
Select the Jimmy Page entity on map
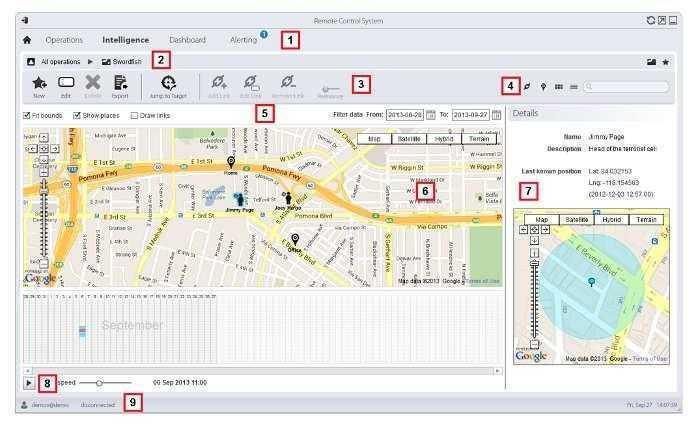(240, 200)
